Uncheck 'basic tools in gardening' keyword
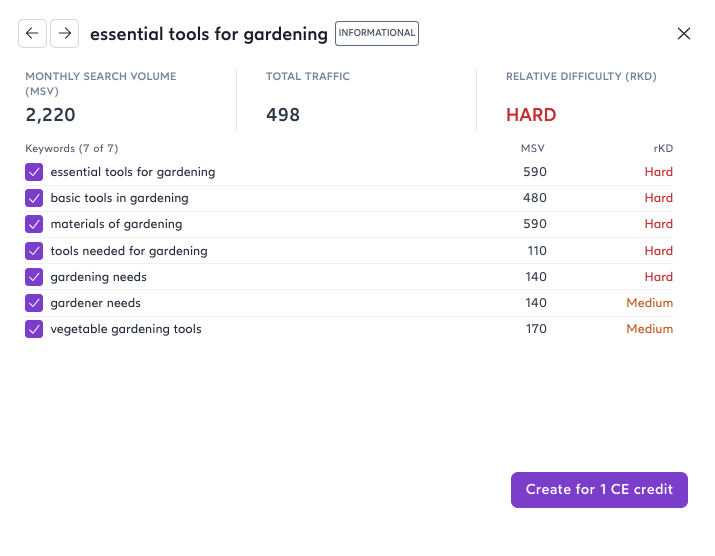 (x=34, y=198)
